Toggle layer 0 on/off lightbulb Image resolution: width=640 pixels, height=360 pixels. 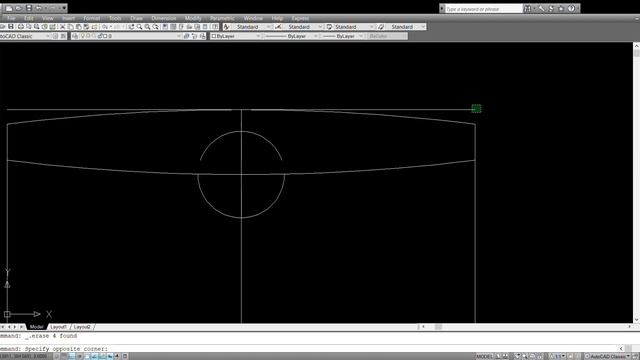tap(83, 36)
